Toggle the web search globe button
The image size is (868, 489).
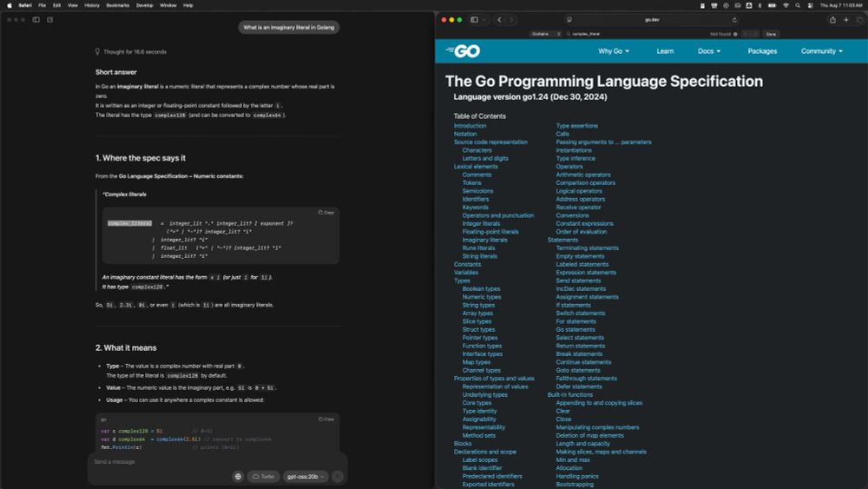238,476
